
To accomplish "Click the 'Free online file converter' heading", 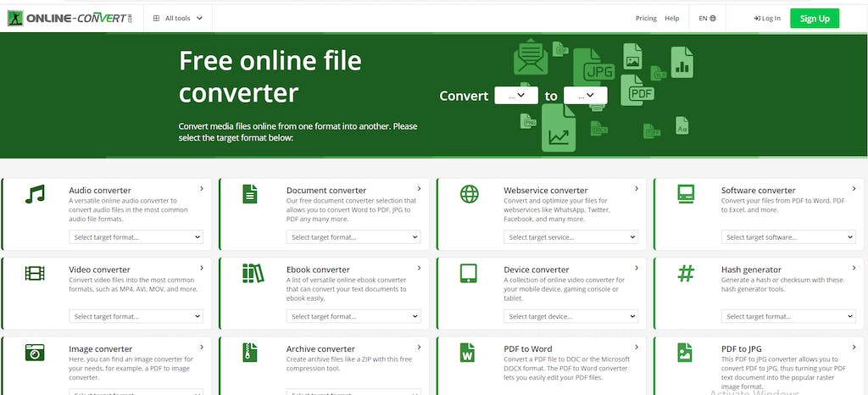I will [x=270, y=77].
